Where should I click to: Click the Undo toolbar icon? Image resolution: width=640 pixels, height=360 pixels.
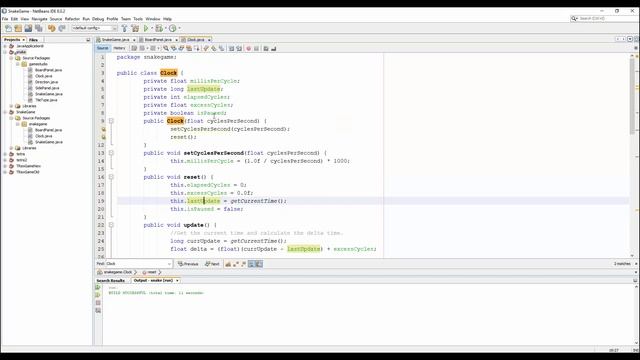pos(51,28)
